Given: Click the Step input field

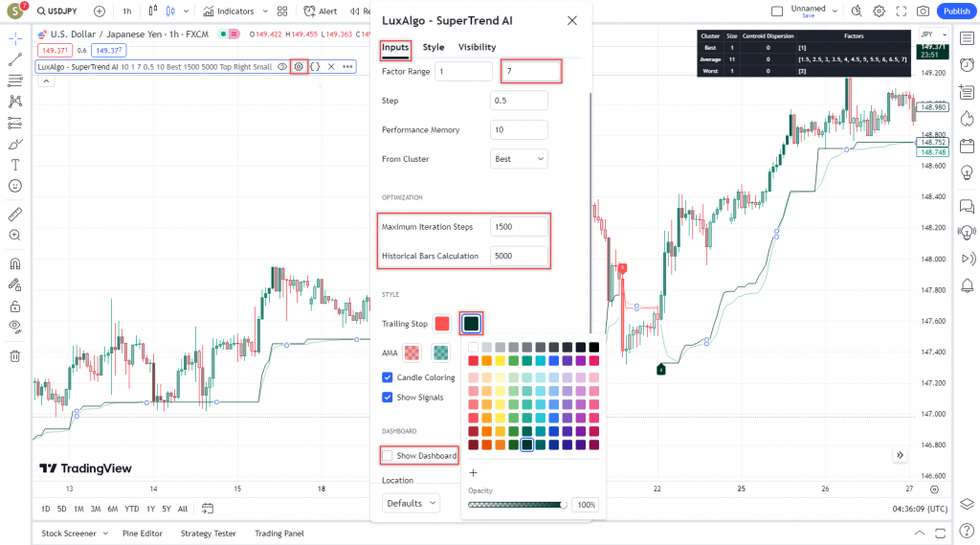Looking at the screenshot, I should 519,101.
